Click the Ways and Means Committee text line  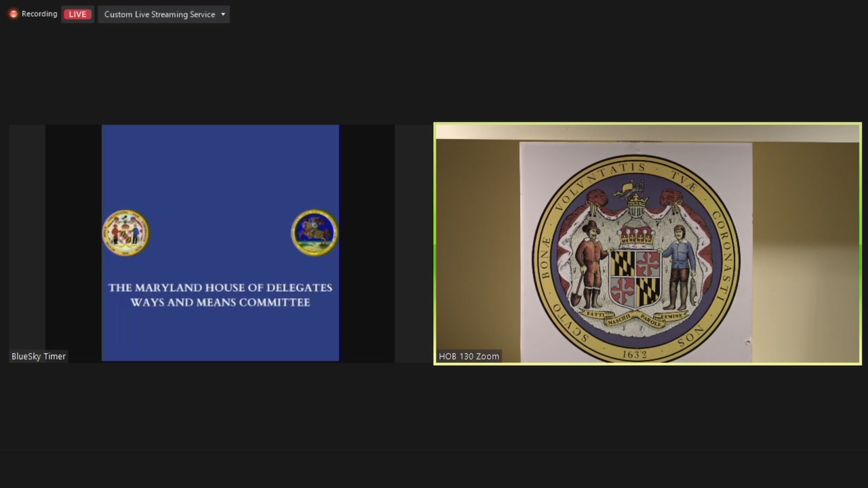[x=220, y=302]
